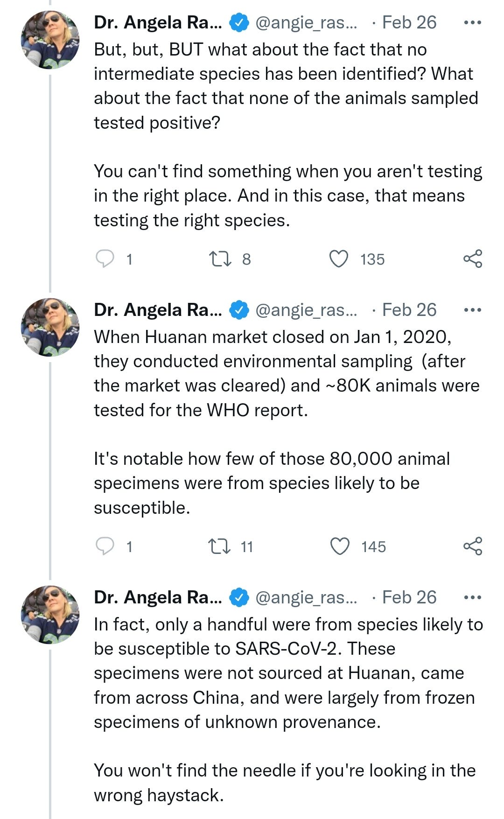Retweet the 'intermediate species' tweet
Viewport: 504px width, 819px height.
click(x=220, y=259)
